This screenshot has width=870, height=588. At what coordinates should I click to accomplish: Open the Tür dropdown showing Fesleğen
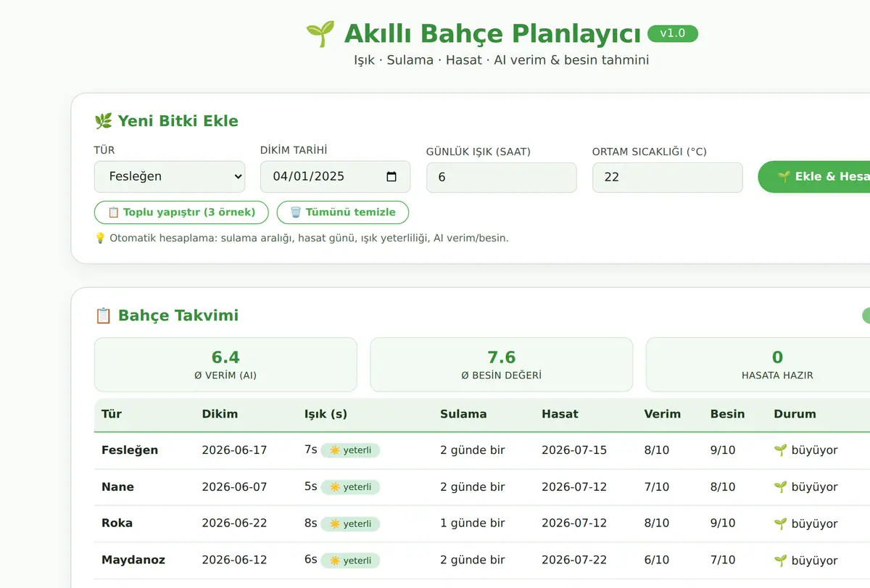point(170,176)
